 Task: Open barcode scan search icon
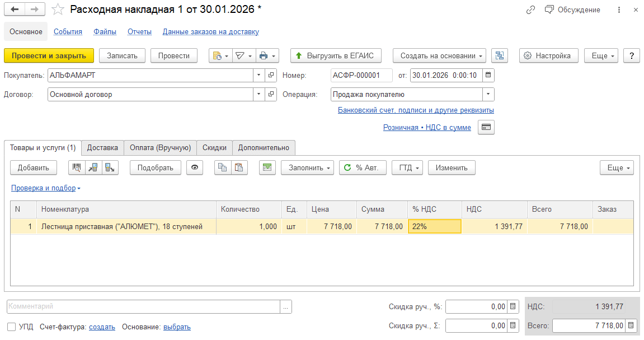[77, 167]
